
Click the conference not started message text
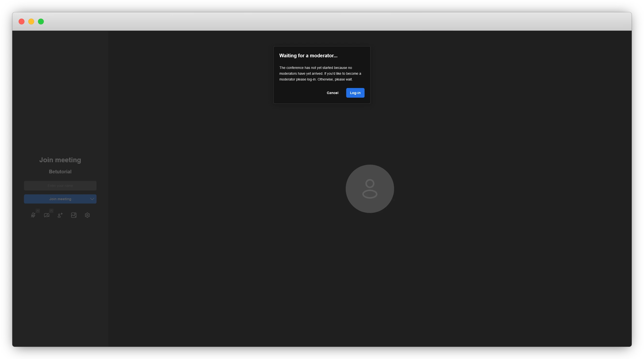pyautogui.click(x=320, y=74)
